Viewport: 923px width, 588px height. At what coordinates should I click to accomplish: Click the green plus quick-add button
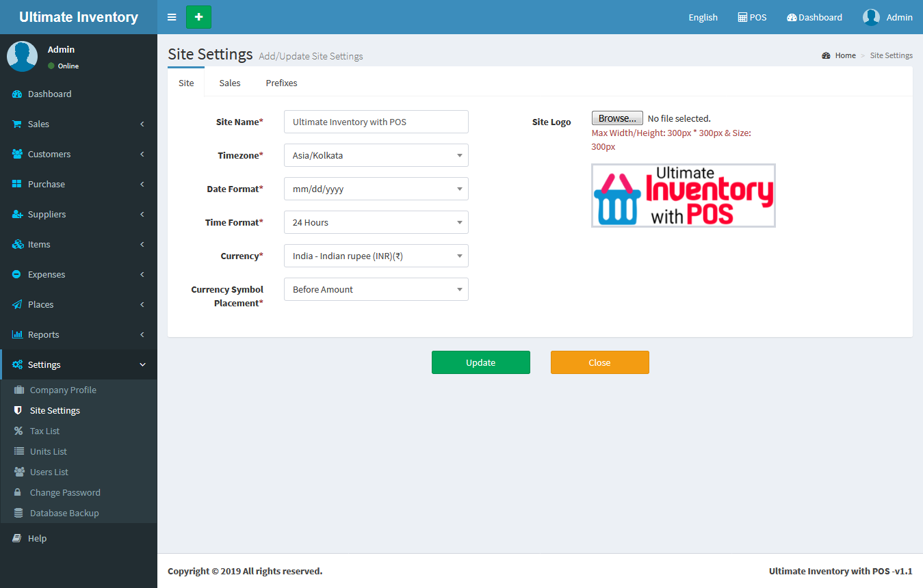point(198,17)
